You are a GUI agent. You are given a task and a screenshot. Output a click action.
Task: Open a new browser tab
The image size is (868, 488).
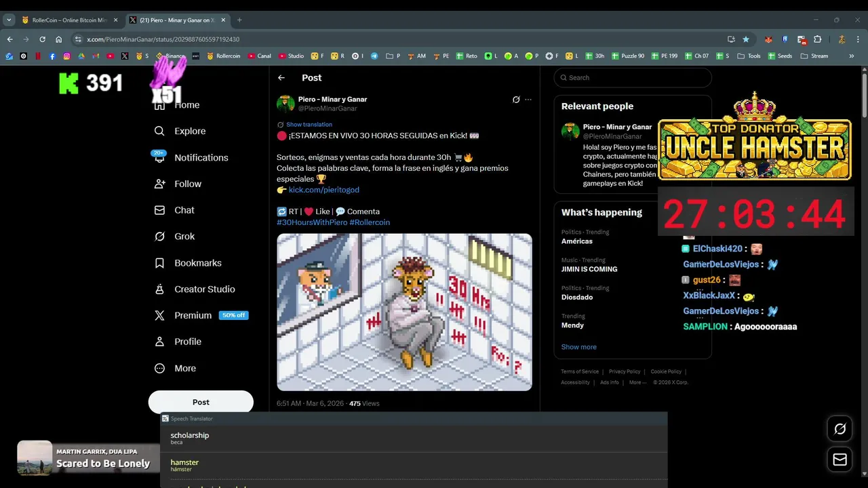click(x=239, y=20)
